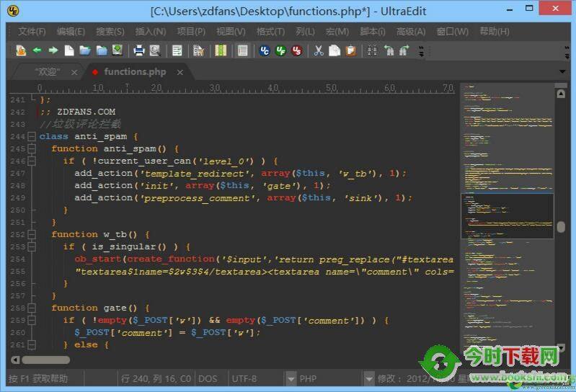Viewport: 576px width, 392px height.
Task: Click the save icon with green down arrow
Action: click(118, 50)
